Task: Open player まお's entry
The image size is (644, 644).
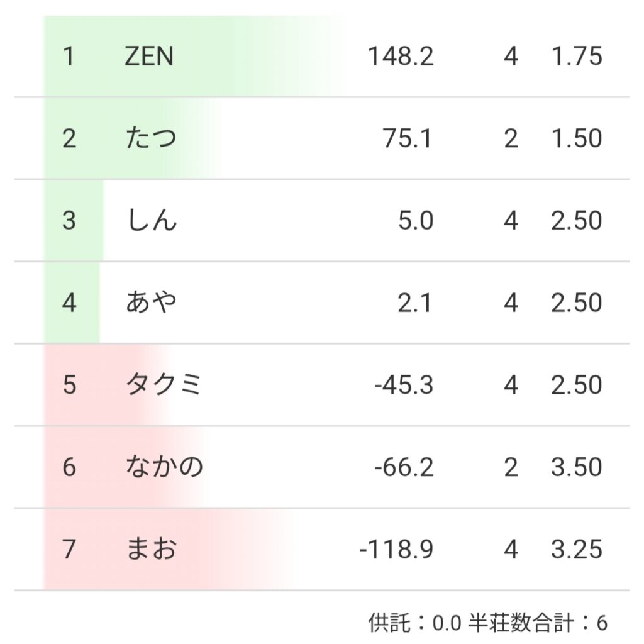Action: (x=151, y=550)
